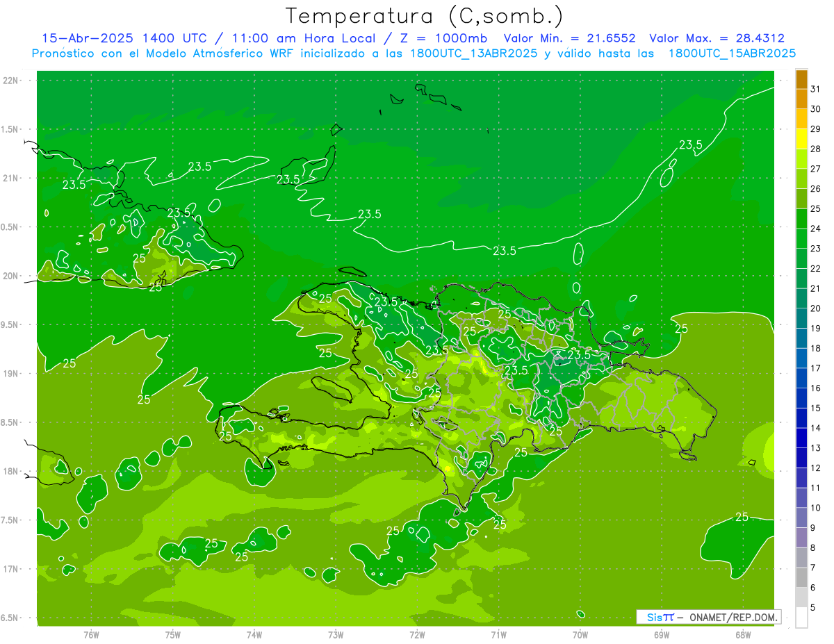Image resolution: width=834 pixels, height=644 pixels.
Task: Click the dark blue swatch between 12 and 13
Action: tap(801, 458)
